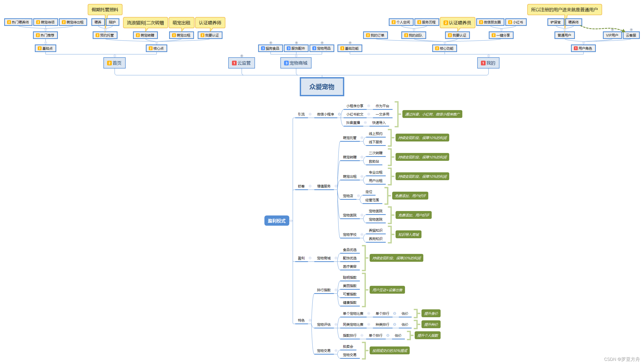Click priority 2 marker on 核心功能 node
The height and width of the screenshot is (364, 644).
coord(437,48)
